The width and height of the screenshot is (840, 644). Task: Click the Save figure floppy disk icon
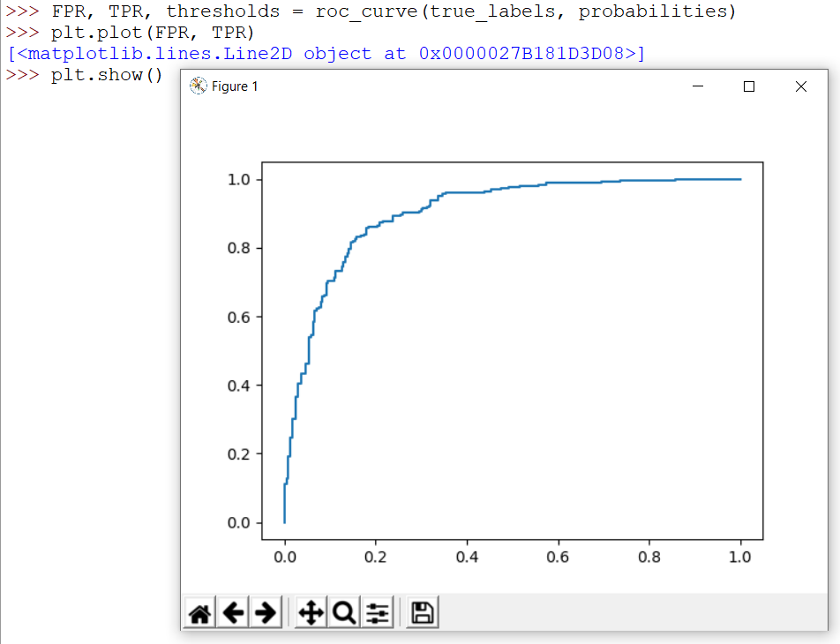[421, 611]
